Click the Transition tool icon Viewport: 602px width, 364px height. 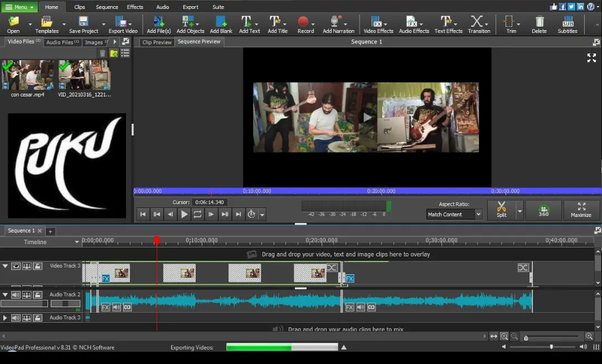(479, 24)
